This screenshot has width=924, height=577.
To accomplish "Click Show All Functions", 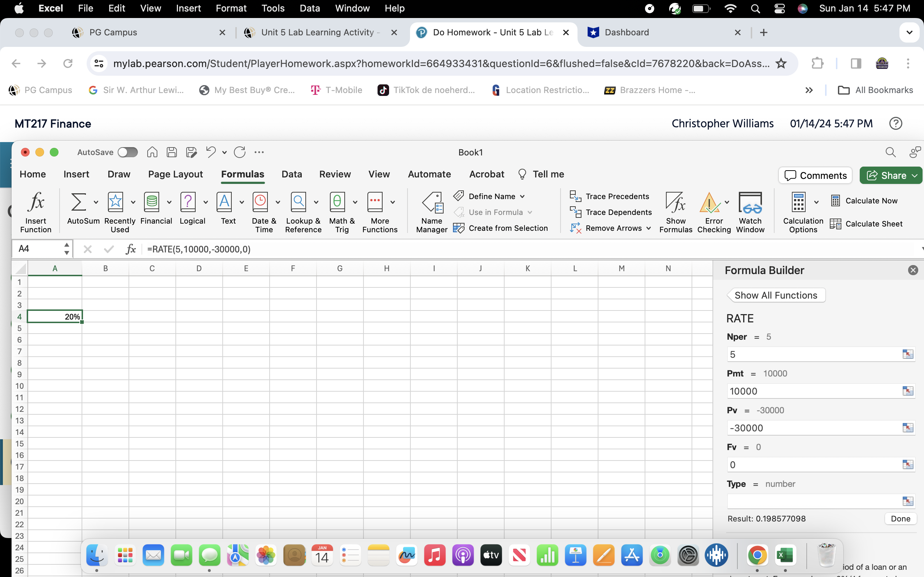I will click(776, 295).
